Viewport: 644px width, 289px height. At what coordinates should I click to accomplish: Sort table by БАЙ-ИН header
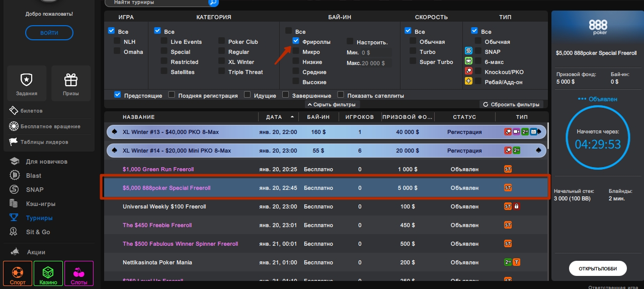pyautogui.click(x=318, y=117)
